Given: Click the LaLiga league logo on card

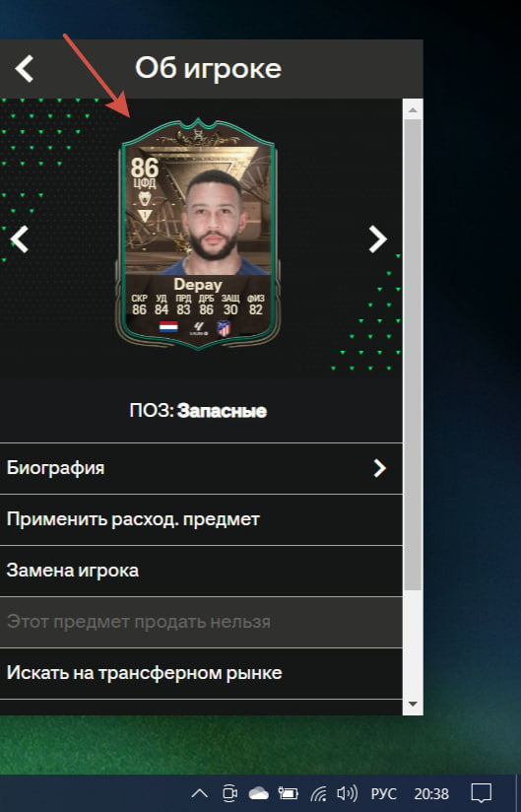Looking at the screenshot, I should tap(198, 328).
